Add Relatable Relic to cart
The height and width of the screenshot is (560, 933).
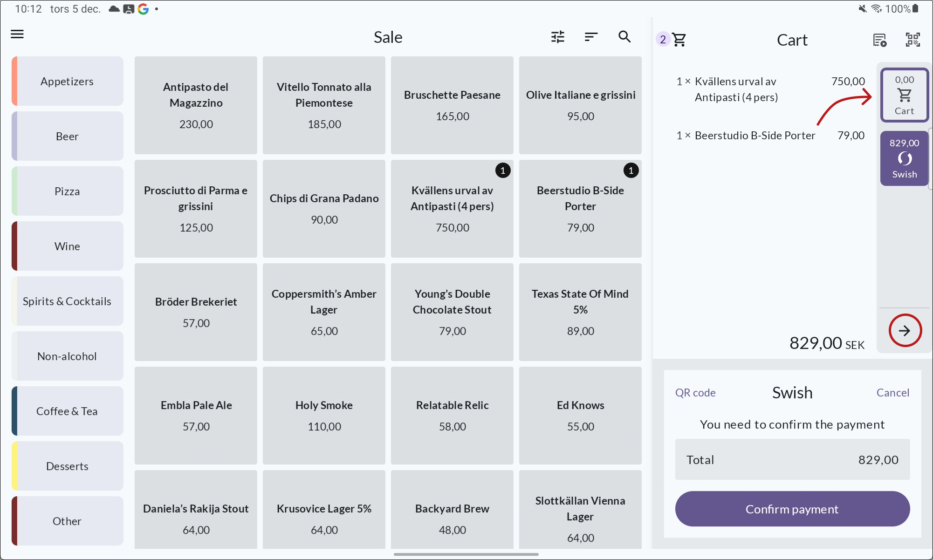click(x=452, y=416)
